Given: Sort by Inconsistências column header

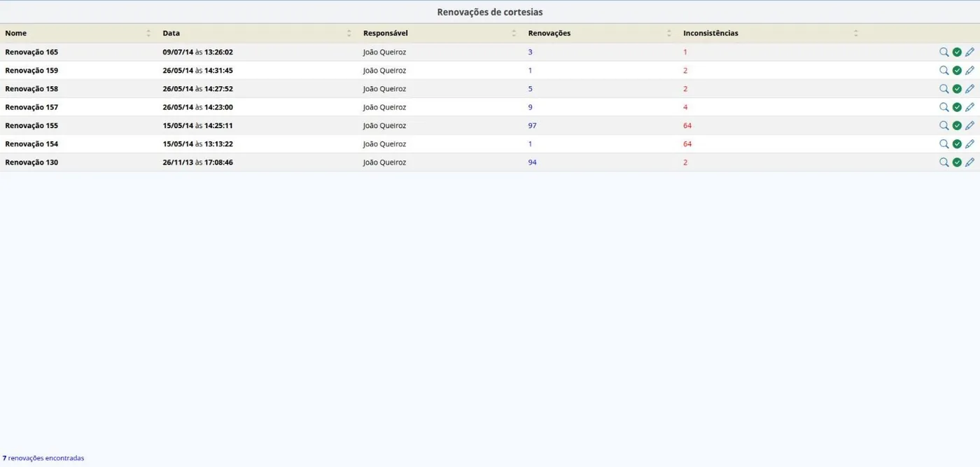Looking at the screenshot, I should 770,33.
